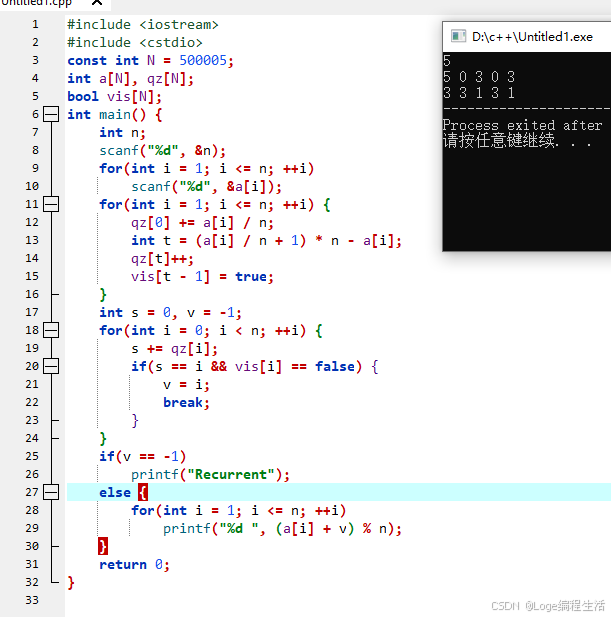Collapse the for loop fold at line 11
611x617 pixels.
point(51,204)
